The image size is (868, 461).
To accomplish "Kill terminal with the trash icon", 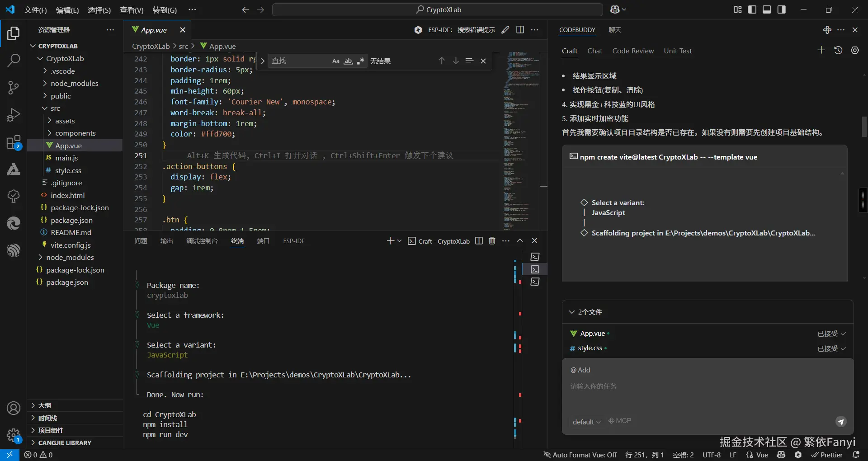I will tap(492, 241).
